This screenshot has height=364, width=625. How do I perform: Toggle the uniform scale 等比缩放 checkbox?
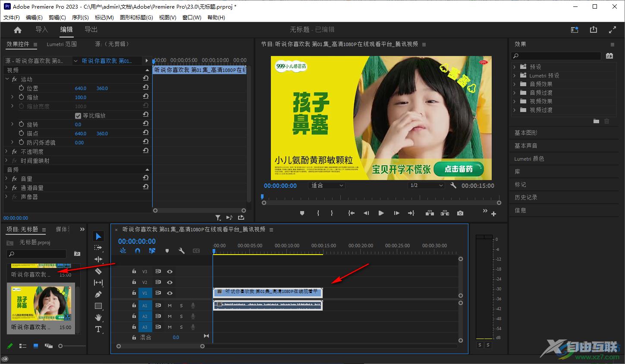(x=78, y=115)
